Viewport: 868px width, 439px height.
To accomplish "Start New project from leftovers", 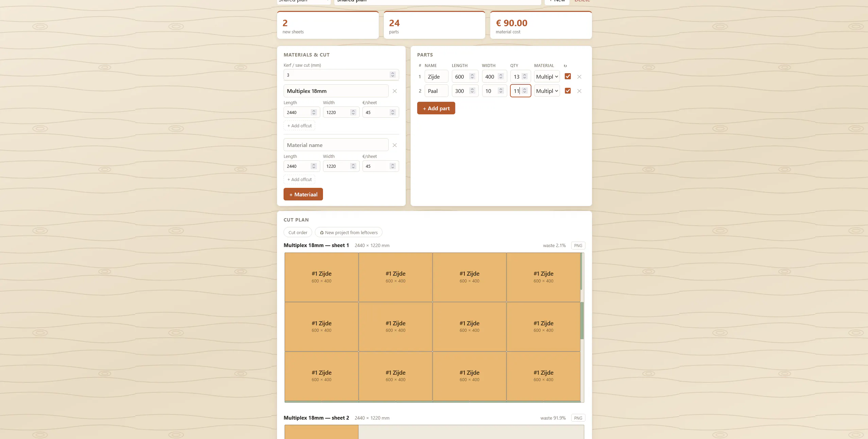I will (348, 232).
